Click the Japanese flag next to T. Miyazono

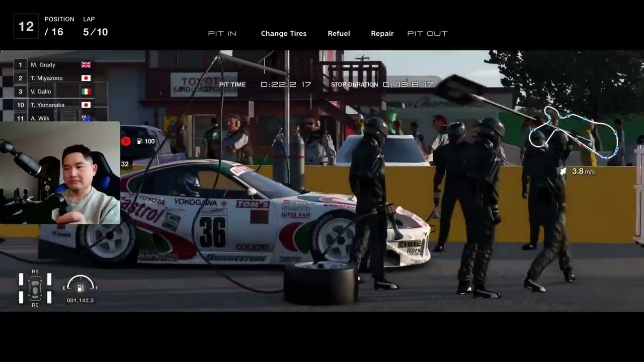(x=86, y=78)
